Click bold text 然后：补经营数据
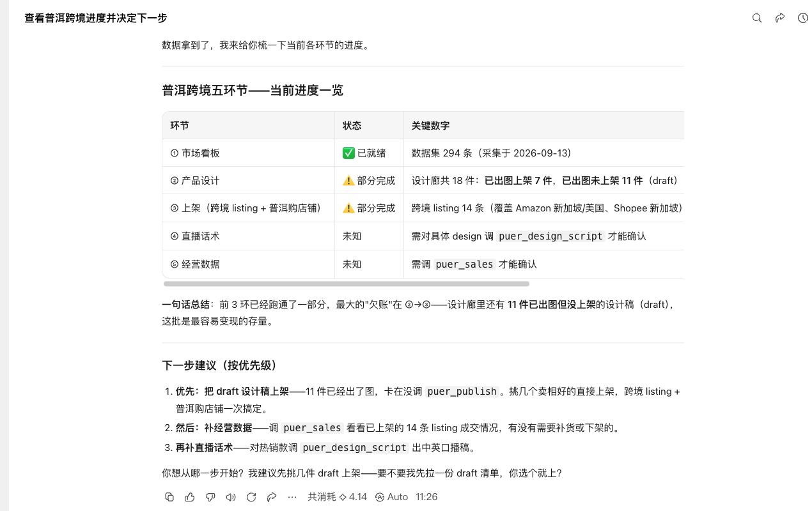 [214, 428]
